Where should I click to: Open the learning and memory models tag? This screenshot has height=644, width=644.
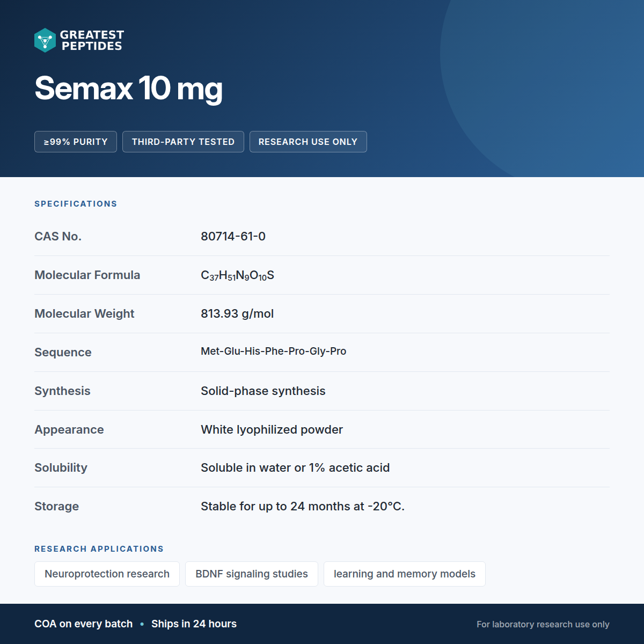pyautogui.click(x=405, y=574)
